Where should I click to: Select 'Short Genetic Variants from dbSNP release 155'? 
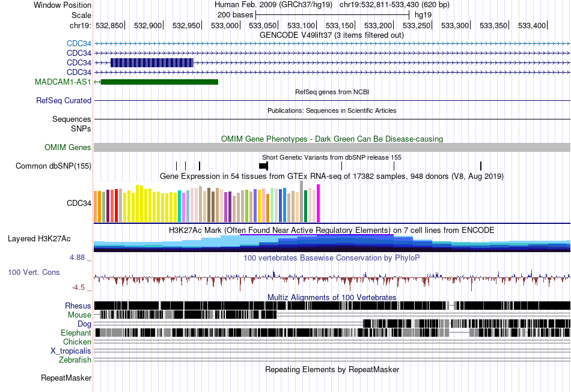point(332,157)
